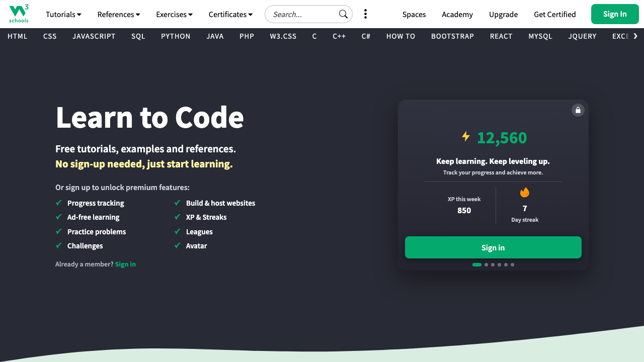
Task: Open JAVASCRIPT topic
Action: coord(94,36)
